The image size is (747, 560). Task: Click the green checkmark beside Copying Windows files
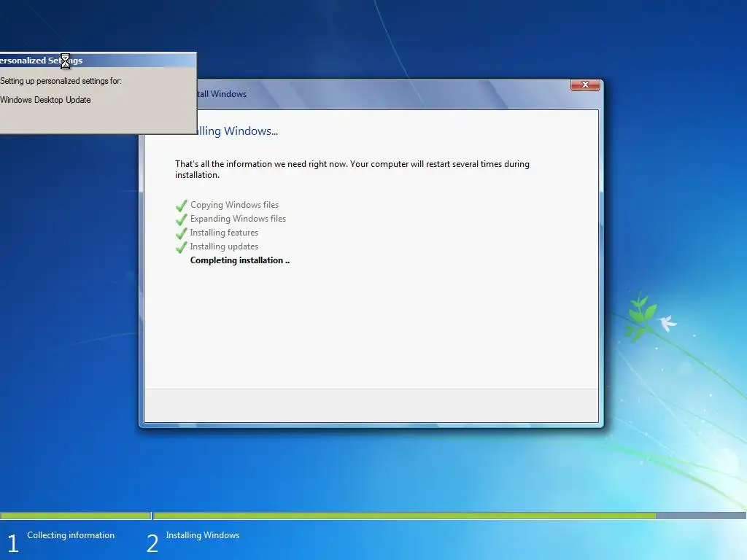pyautogui.click(x=181, y=206)
